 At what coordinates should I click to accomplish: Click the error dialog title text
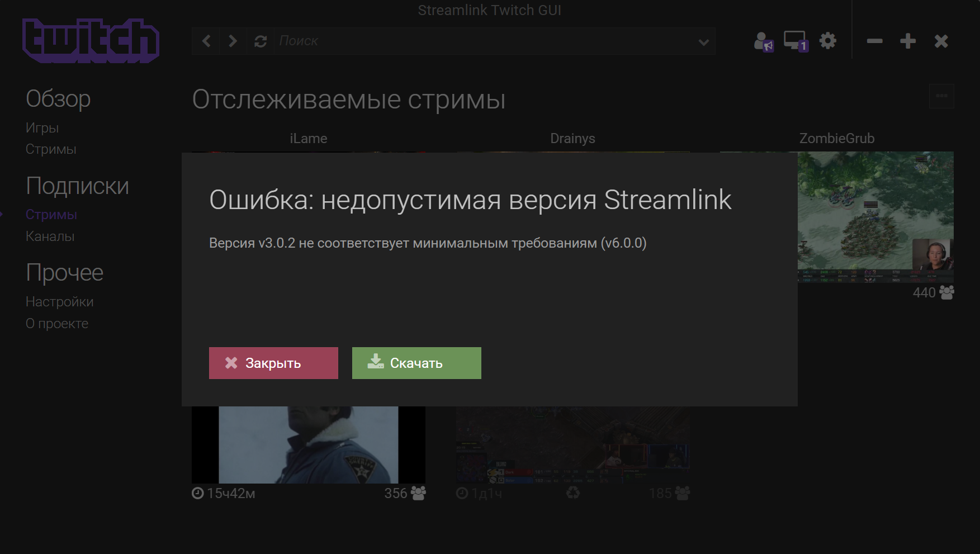click(x=470, y=200)
